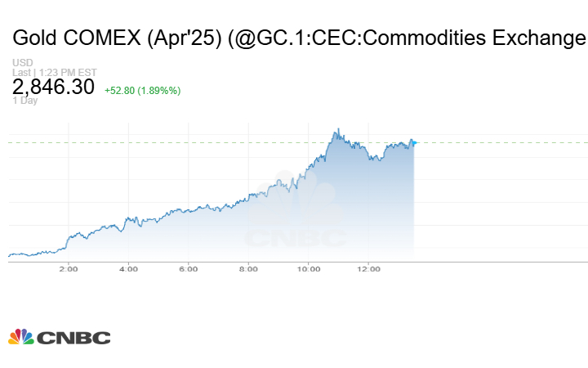Click the CNBC wordmark text at bottom
588x368 pixels.
[73, 338]
